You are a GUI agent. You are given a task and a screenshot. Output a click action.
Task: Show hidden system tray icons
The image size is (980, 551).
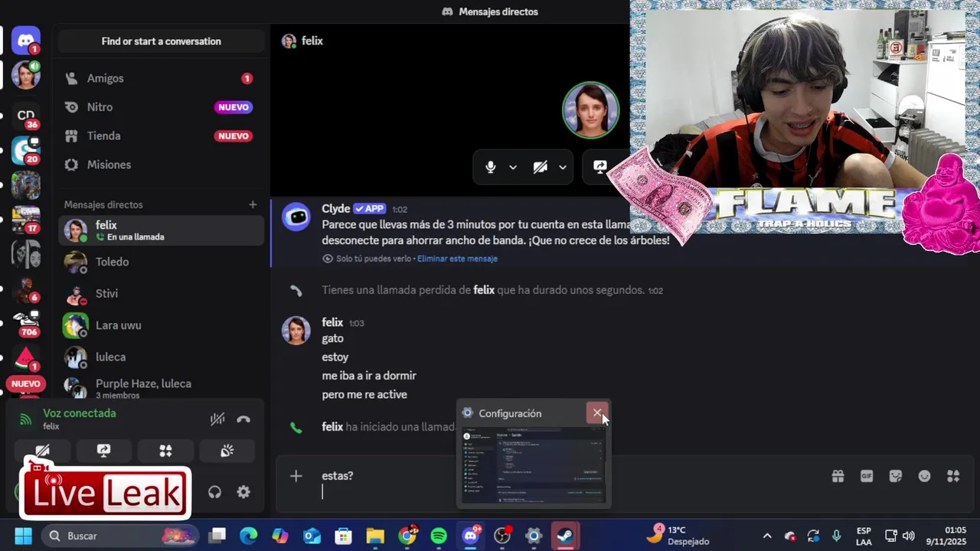pyautogui.click(x=767, y=536)
